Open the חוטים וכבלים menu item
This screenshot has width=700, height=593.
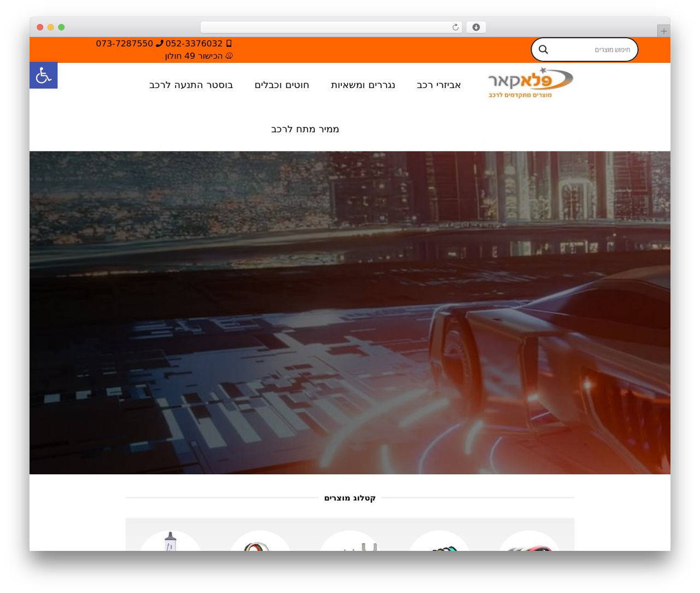pos(282,85)
